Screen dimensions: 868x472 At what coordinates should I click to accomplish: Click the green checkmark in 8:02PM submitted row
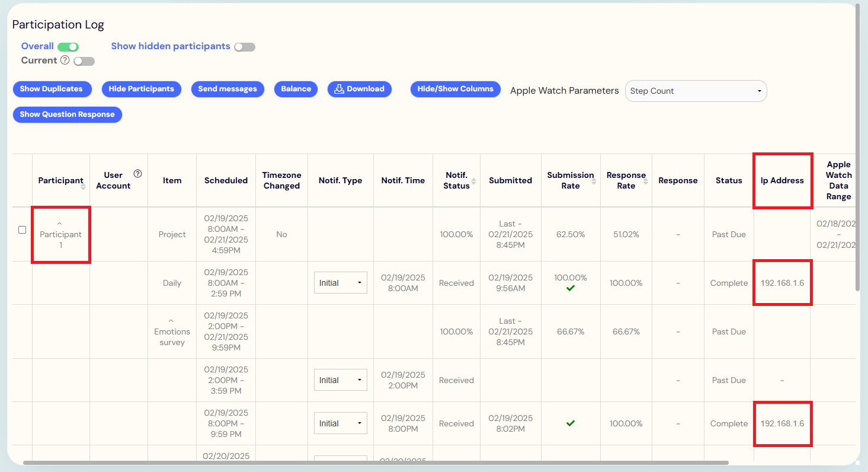click(571, 423)
